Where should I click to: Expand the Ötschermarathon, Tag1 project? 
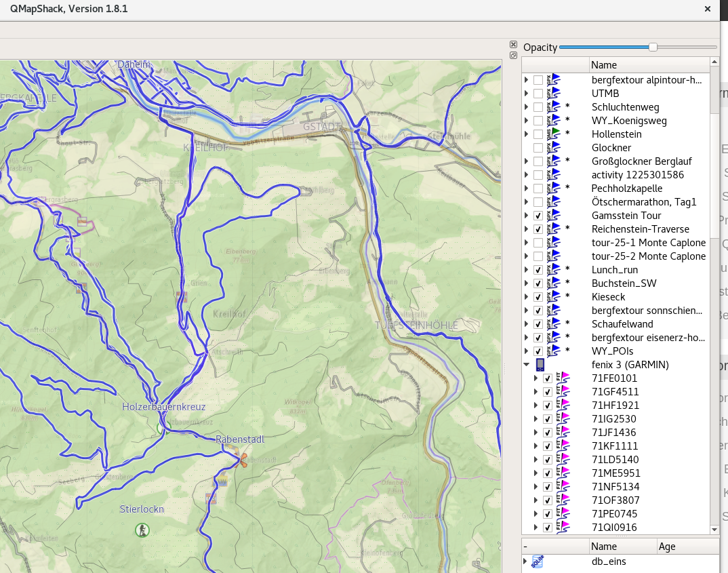[526, 202]
